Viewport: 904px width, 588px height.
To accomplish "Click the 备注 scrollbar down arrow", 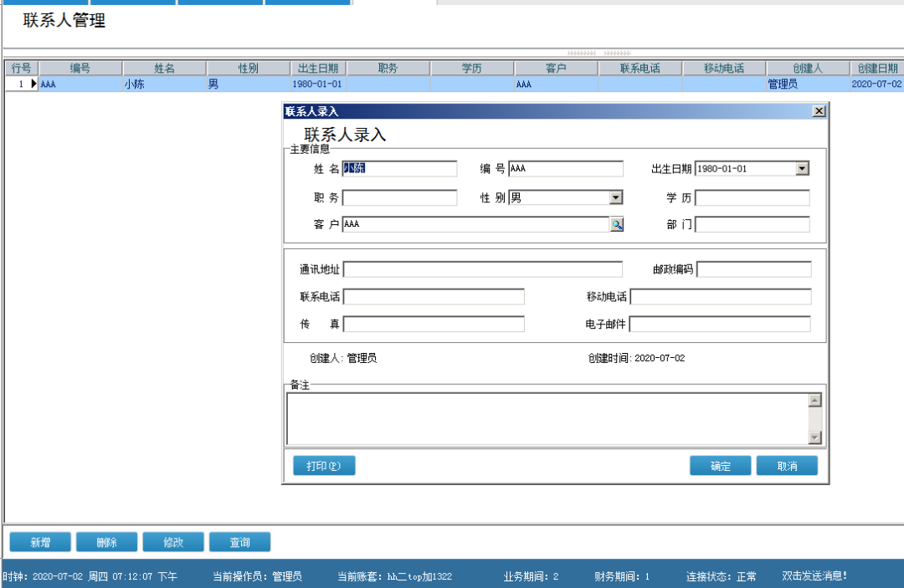I will coord(814,437).
